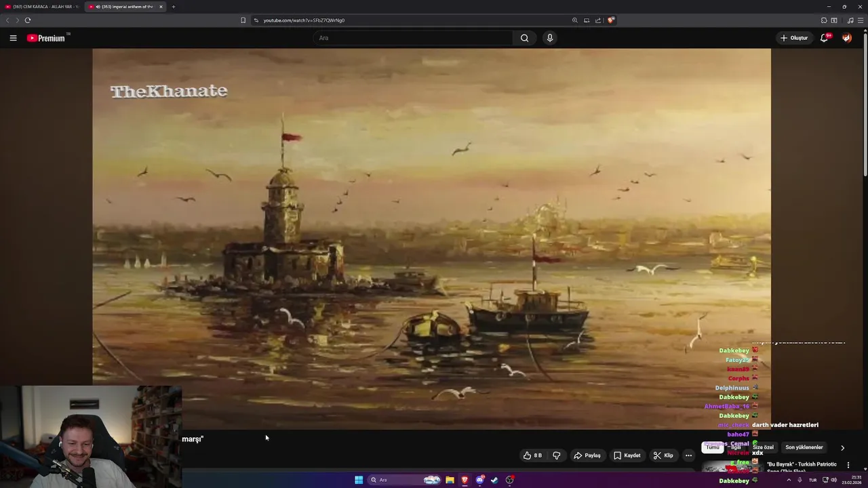Open the browser wallet/sidebar icon
This screenshot has height=488, width=868.
(x=834, y=20)
